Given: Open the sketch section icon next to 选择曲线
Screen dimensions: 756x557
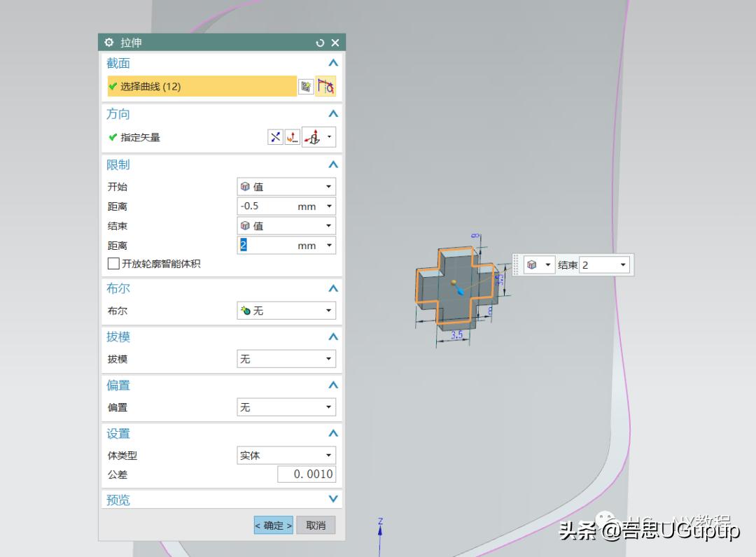Looking at the screenshot, I should pyautogui.click(x=306, y=86).
